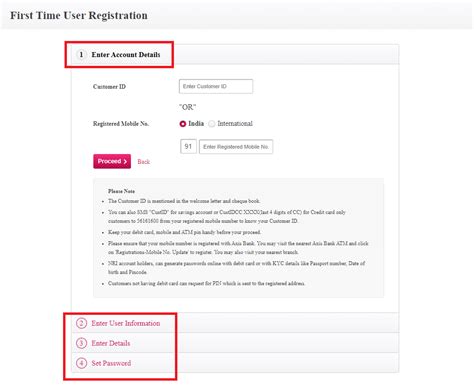This screenshot has width=474, height=387.
Task: Select the International radio button
Action: coord(211,124)
